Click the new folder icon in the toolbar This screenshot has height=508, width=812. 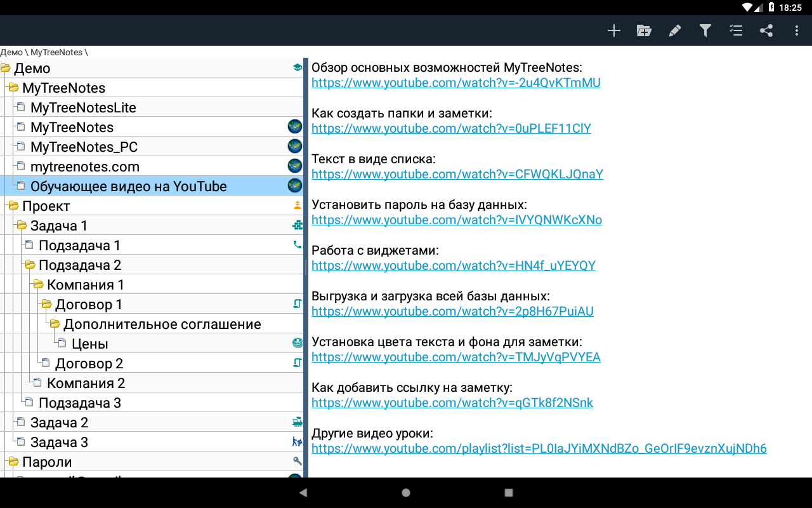pos(644,30)
